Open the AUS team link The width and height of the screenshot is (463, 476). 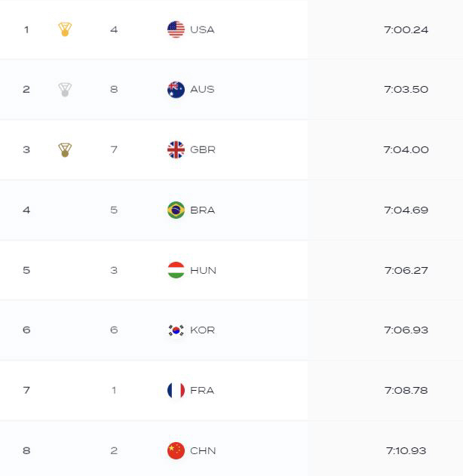point(202,90)
